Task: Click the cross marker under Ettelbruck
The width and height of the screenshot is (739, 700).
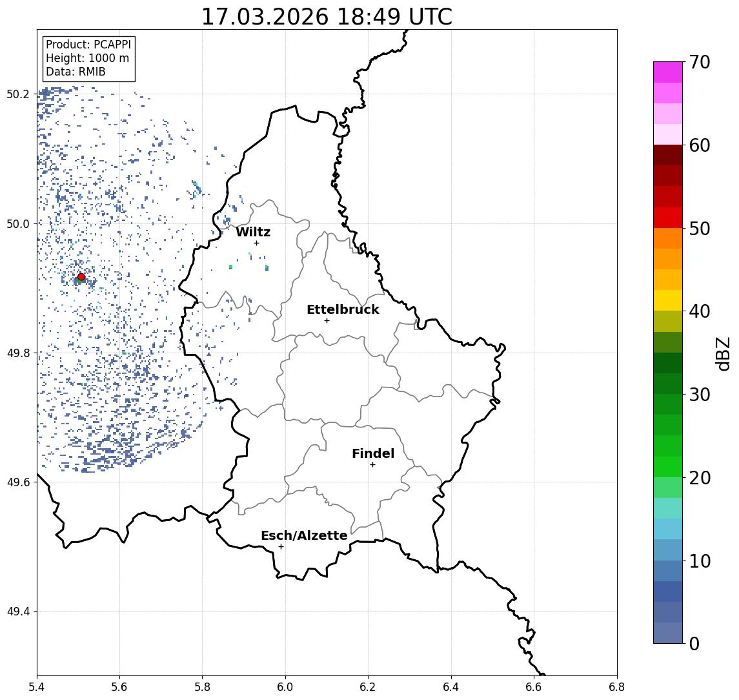Action: 327,321
